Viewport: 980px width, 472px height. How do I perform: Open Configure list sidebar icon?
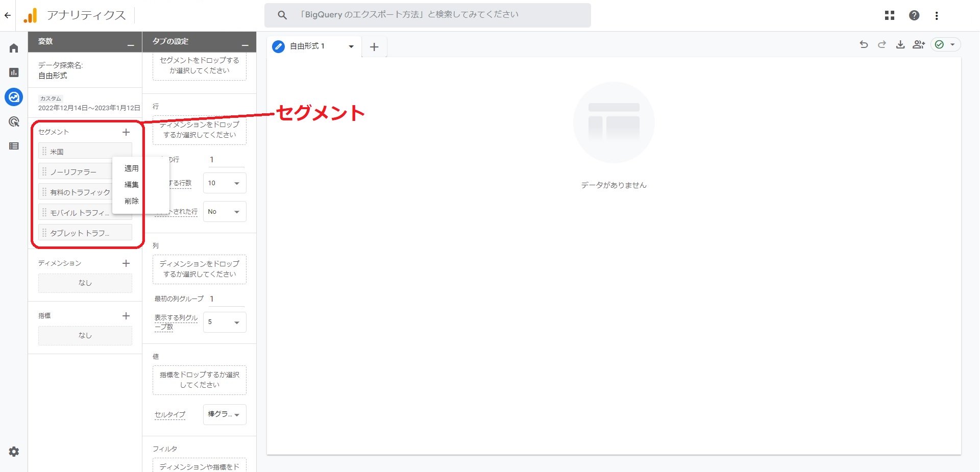(14, 146)
